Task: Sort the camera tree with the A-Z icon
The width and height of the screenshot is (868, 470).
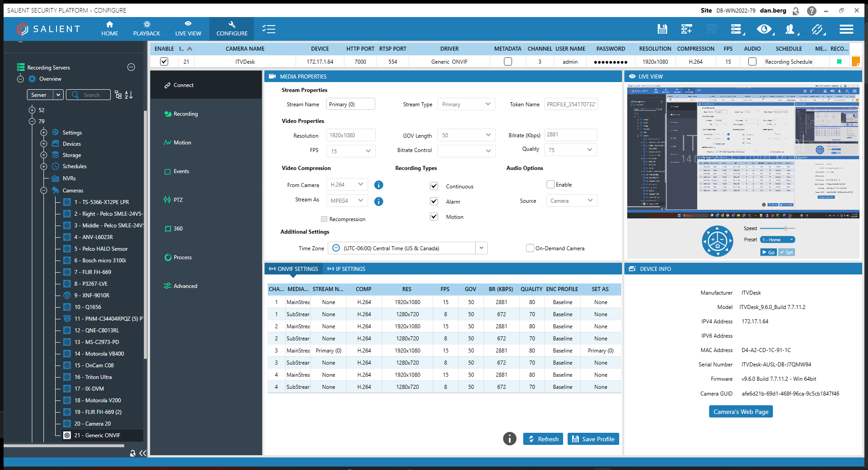Action: 129,95
